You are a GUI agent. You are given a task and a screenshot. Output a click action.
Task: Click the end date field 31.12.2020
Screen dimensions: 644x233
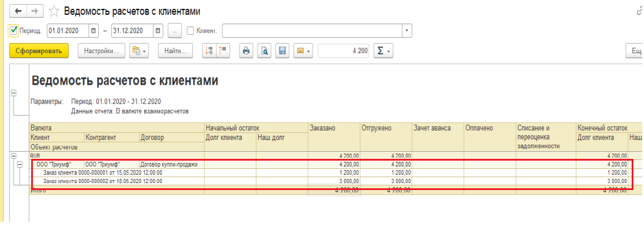tap(132, 31)
